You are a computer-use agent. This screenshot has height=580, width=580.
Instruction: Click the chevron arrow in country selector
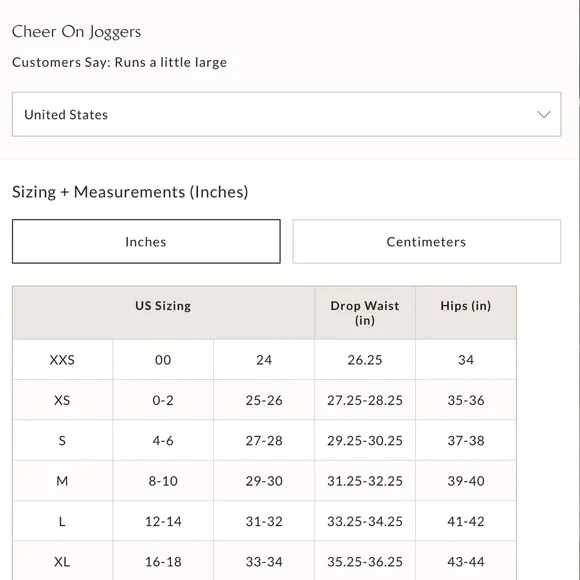(544, 114)
